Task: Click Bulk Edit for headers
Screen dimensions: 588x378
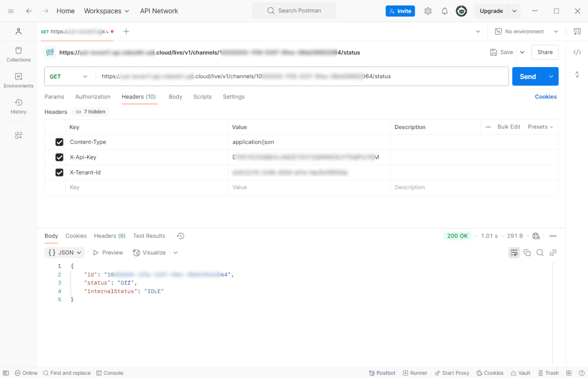Action: pos(509,127)
